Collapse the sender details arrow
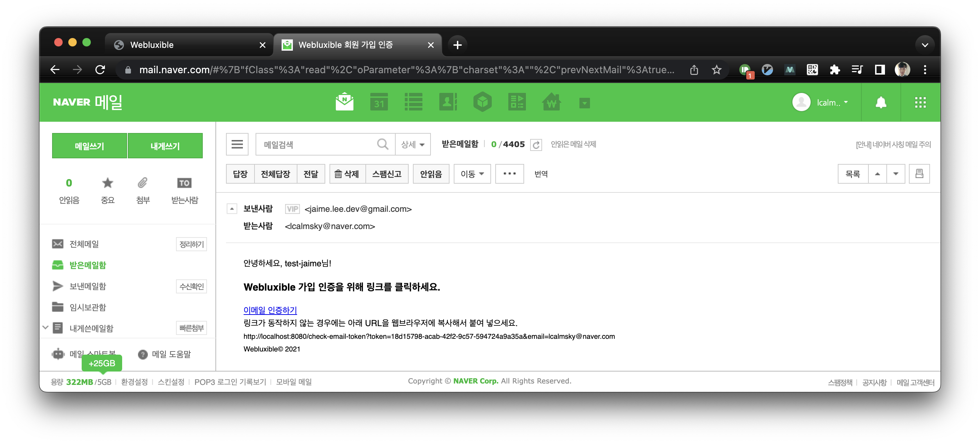980x444 pixels. click(x=232, y=209)
